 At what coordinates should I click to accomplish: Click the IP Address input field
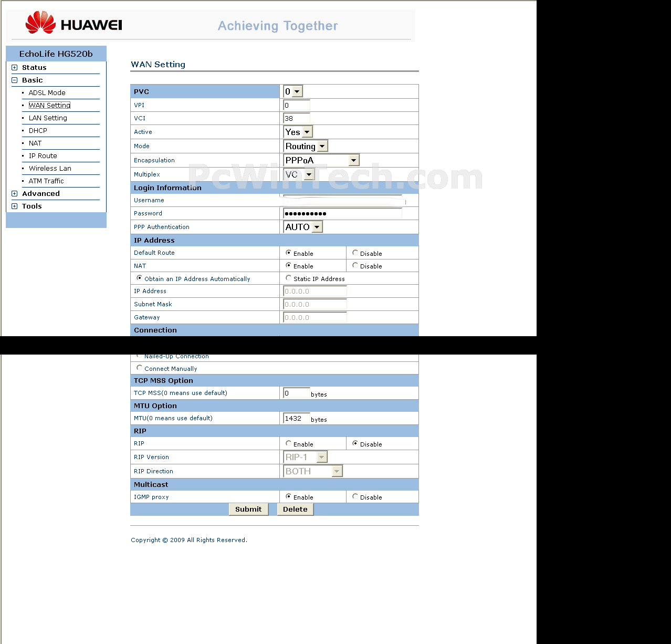[315, 291]
